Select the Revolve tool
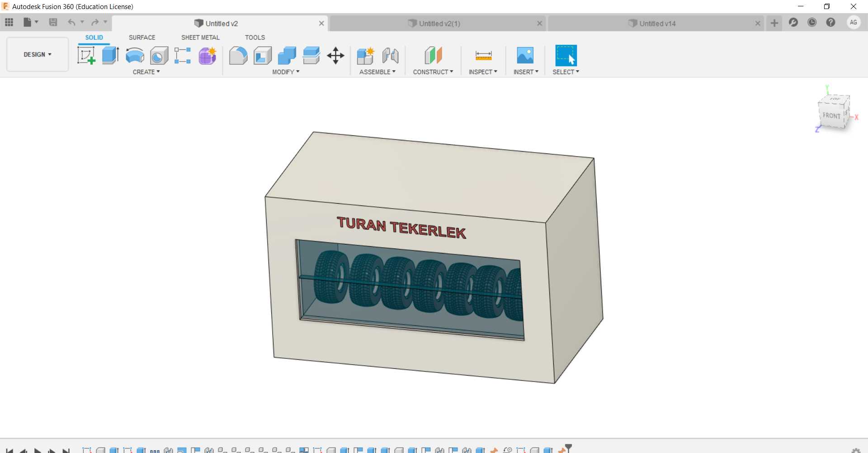The width and height of the screenshot is (868, 453). coord(135,56)
